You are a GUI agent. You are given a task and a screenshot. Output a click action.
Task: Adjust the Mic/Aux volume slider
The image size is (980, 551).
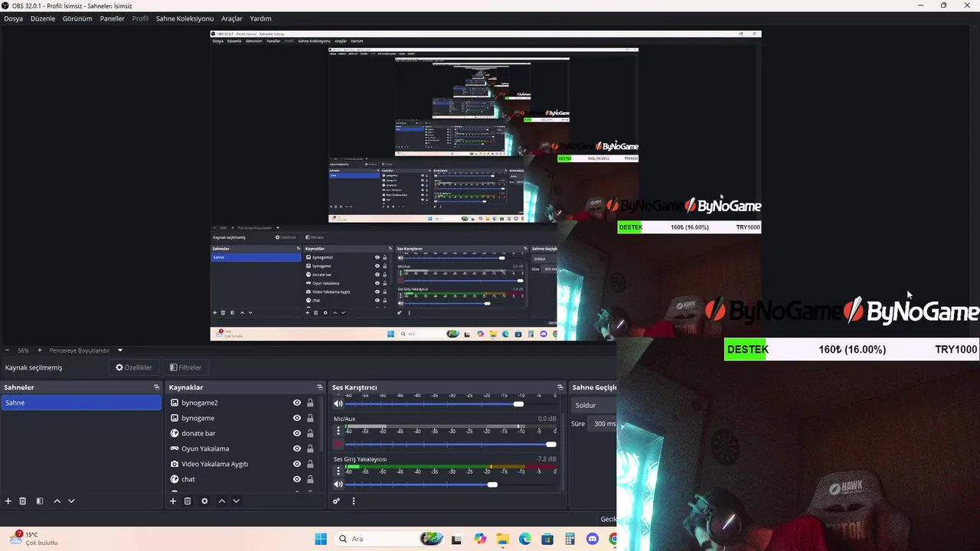(451, 444)
